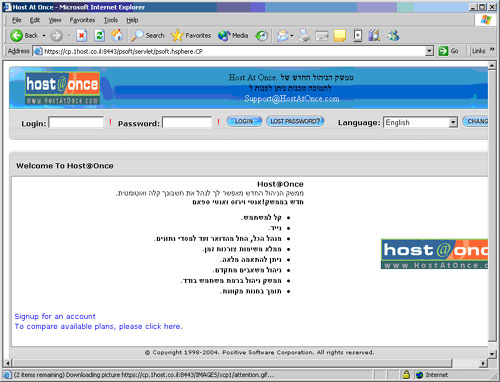Expand the Mail button dropdown arrow
This screenshot has height=382, width=500.
click(292, 36)
